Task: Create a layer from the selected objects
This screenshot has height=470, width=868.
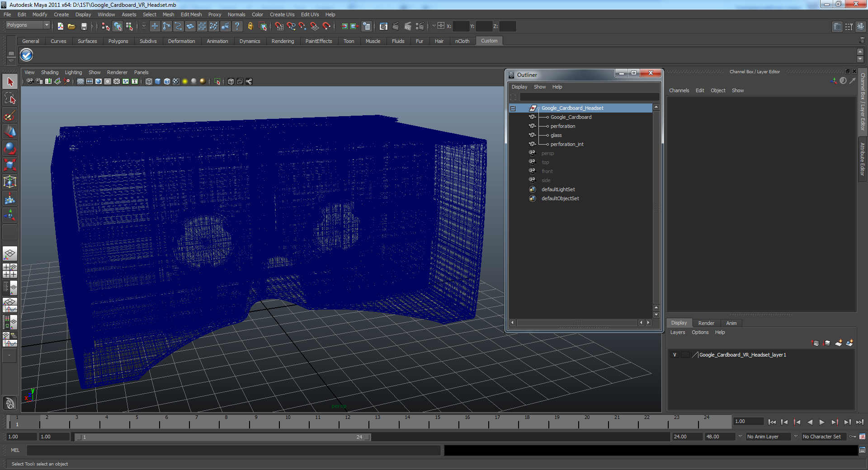Action: (849, 343)
